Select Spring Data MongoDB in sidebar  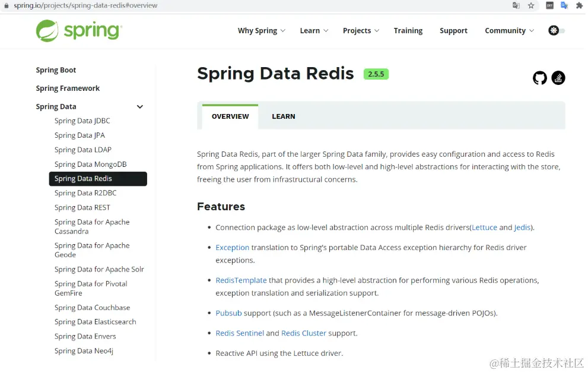tap(90, 165)
